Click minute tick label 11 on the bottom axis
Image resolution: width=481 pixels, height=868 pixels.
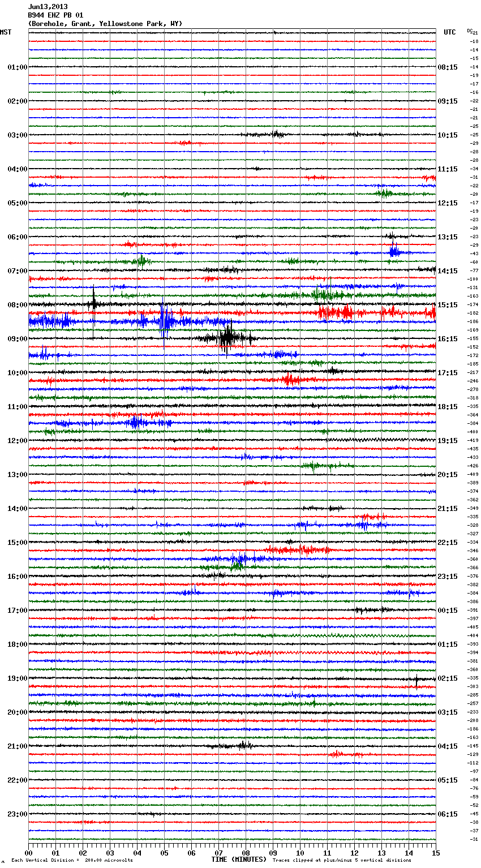pyautogui.click(x=328, y=853)
